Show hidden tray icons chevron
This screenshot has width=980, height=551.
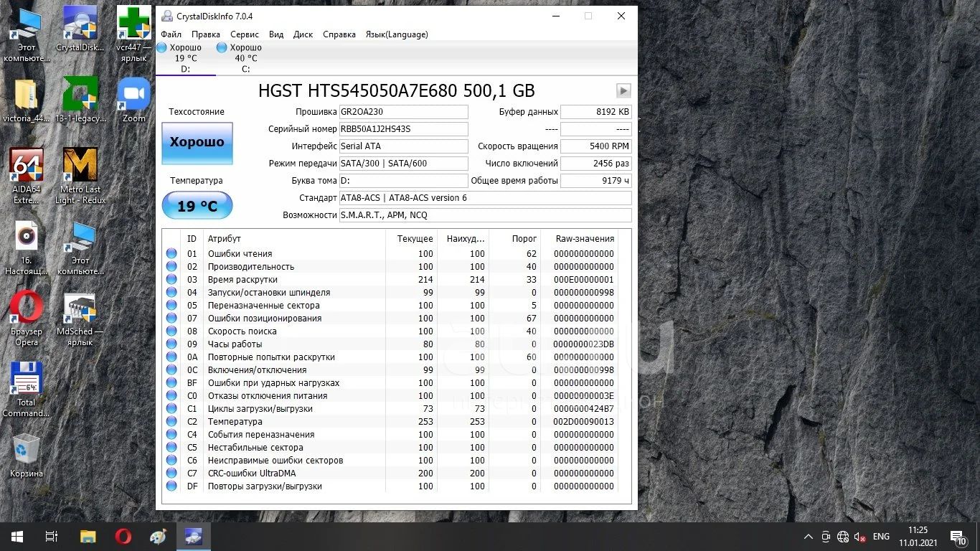pos(809,537)
